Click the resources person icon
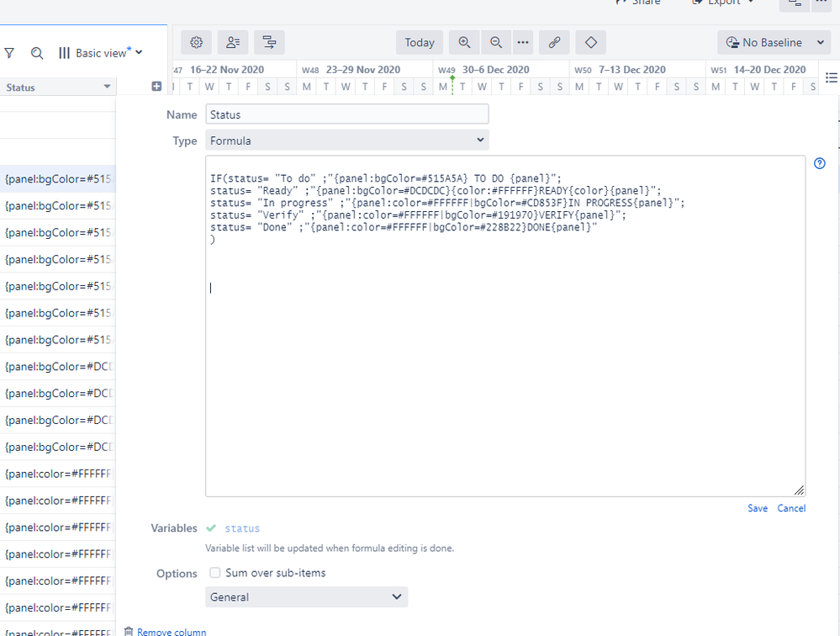 tap(232, 42)
